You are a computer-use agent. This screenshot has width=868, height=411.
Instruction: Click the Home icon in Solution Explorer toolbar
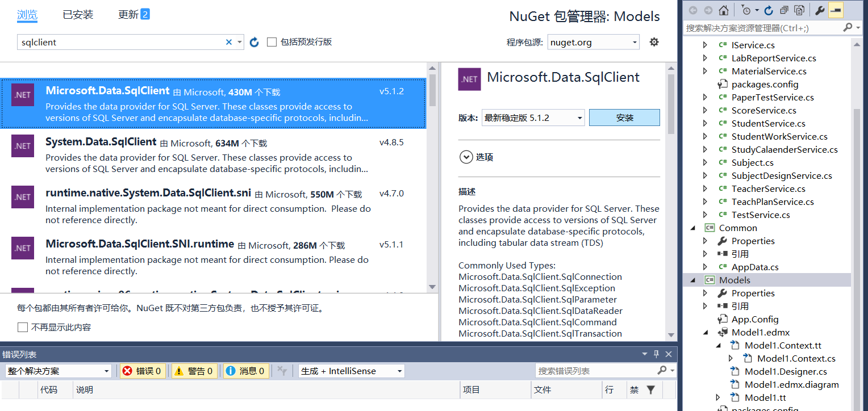point(723,10)
